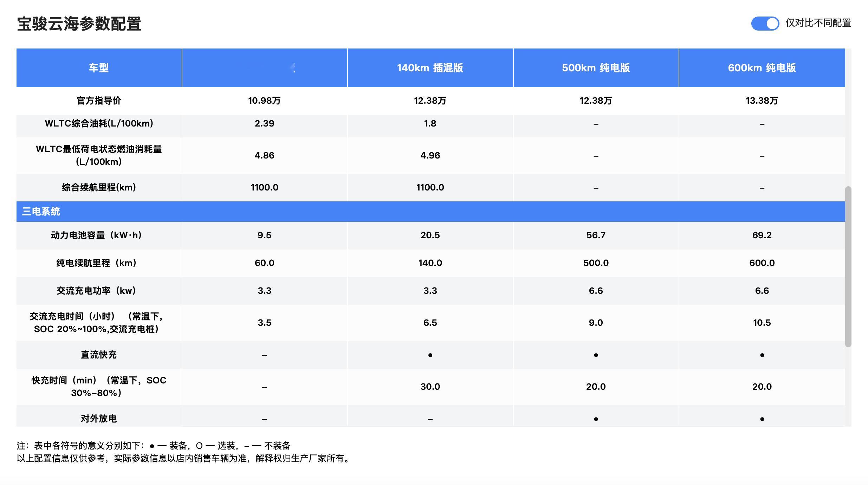Image resolution: width=868 pixels, height=485 pixels.
Task: Click the 动力电池容量 row label
Action: pos(96,235)
